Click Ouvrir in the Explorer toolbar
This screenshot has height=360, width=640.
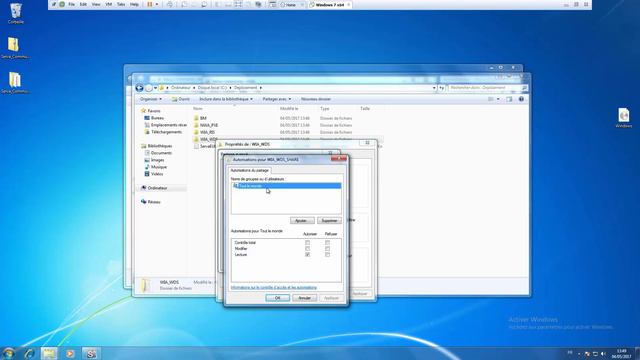181,99
